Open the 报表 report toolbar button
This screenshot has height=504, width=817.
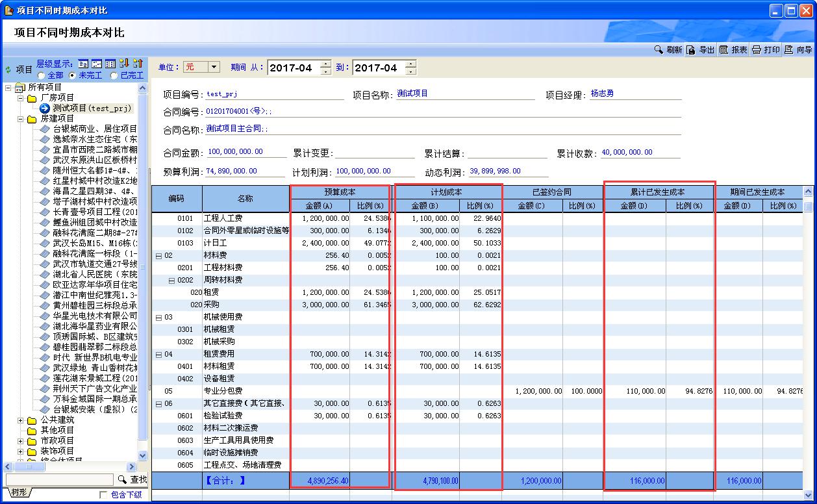point(733,50)
